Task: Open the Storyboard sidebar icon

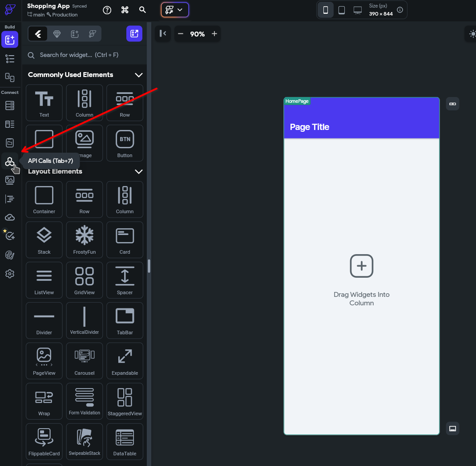Action: 10,77
